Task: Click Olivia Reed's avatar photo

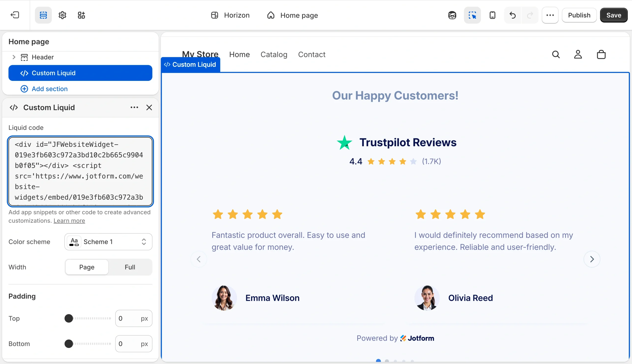Action: coord(427,298)
